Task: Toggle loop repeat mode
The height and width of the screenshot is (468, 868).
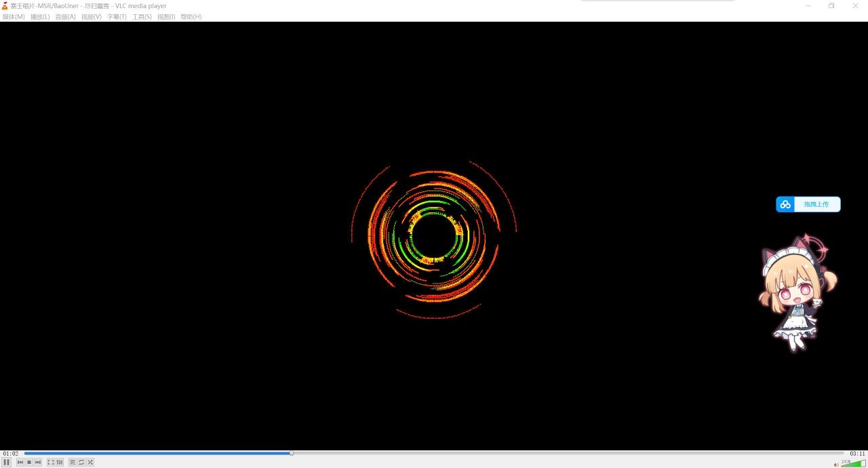Action: coord(81,462)
